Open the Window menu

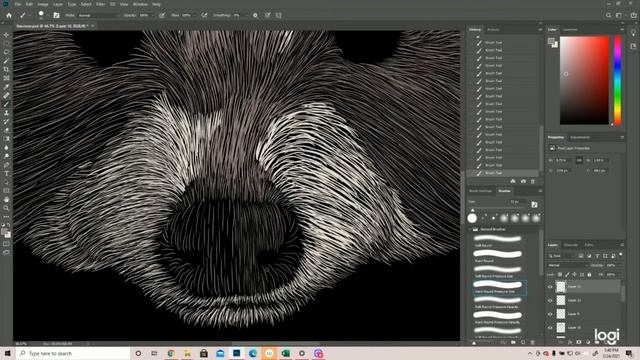(140, 4)
